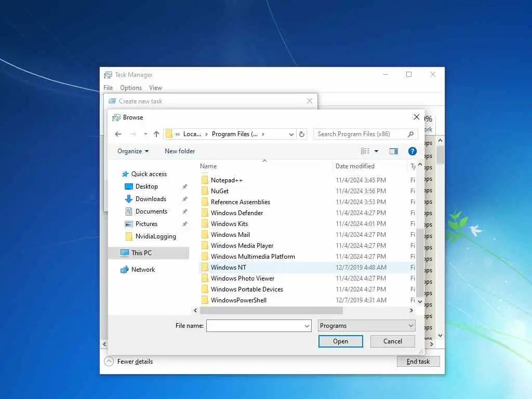Viewport: 532px width, 399px height.
Task: Toggle the preview pane icon
Action: click(394, 151)
